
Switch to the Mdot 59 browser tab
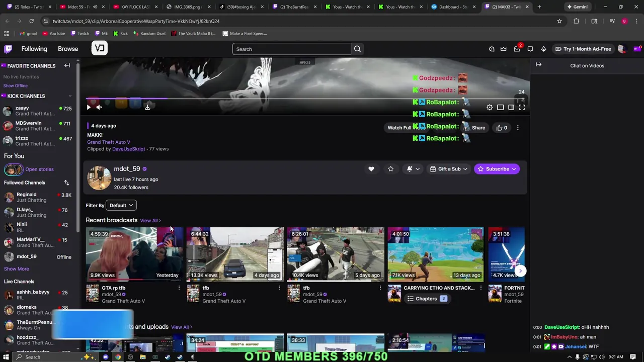(80, 7)
